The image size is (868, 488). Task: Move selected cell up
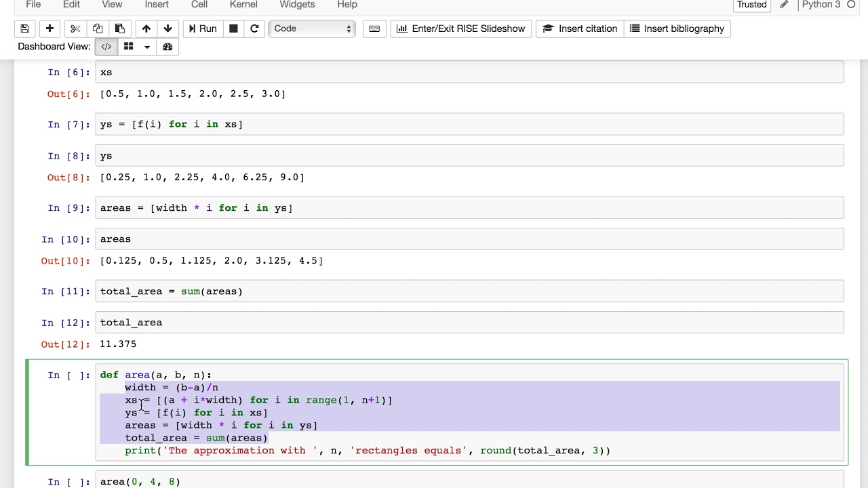[x=146, y=28]
